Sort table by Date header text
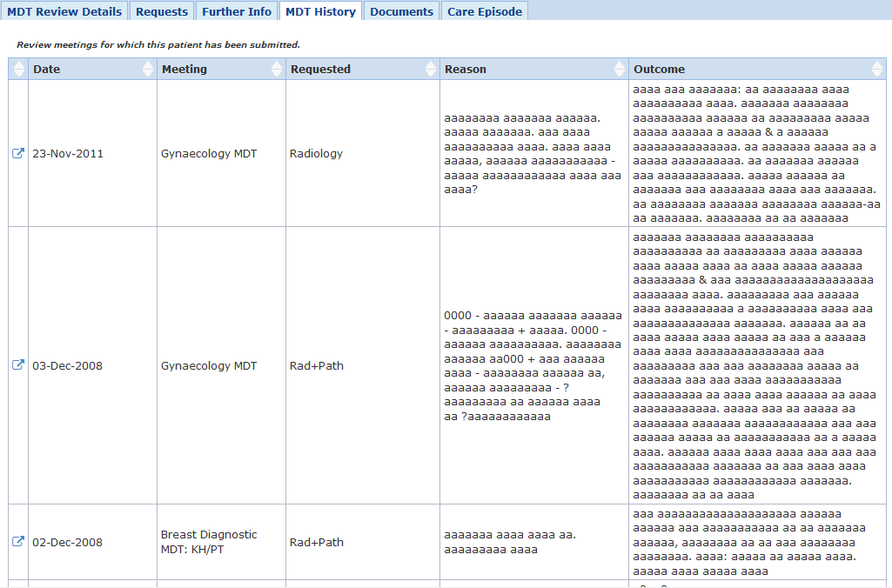This screenshot has height=588, width=892. 47,69
